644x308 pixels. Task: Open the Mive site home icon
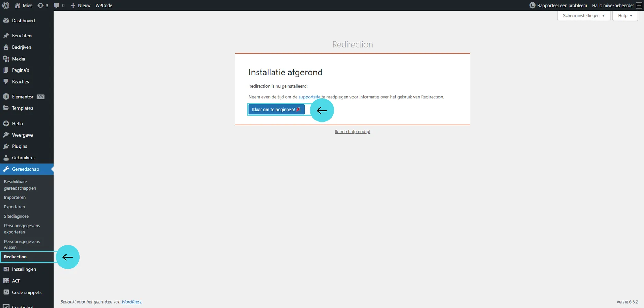(x=17, y=5)
